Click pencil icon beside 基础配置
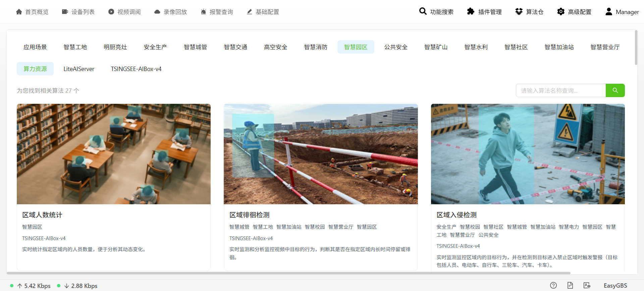This screenshot has height=291, width=644. (250, 12)
